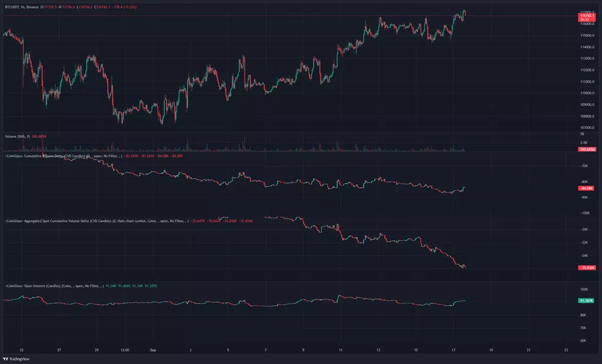Click the red volume value label 260.685M
The height and width of the screenshot is (364, 602).
[x=586, y=149]
